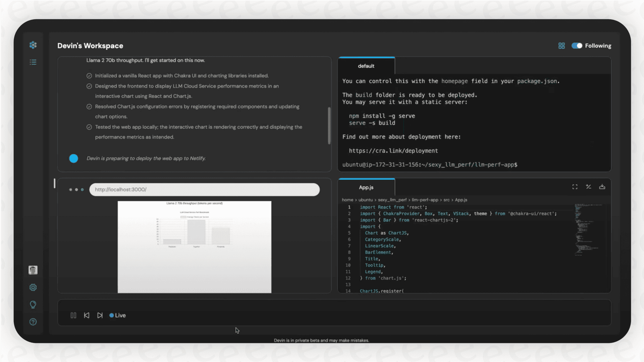644x362 pixels.
Task: Pause the live session playback
Action: coord(73,315)
